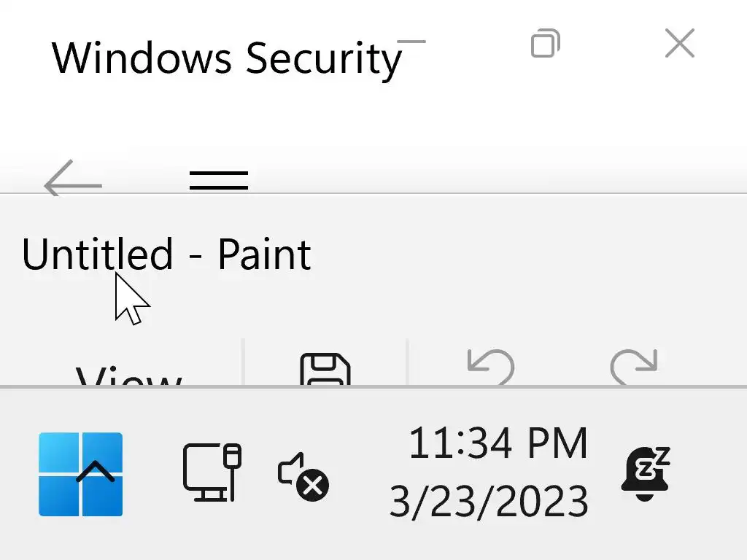Open the View menu in Paint
747x560 pixels.
click(x=128, y=376)
